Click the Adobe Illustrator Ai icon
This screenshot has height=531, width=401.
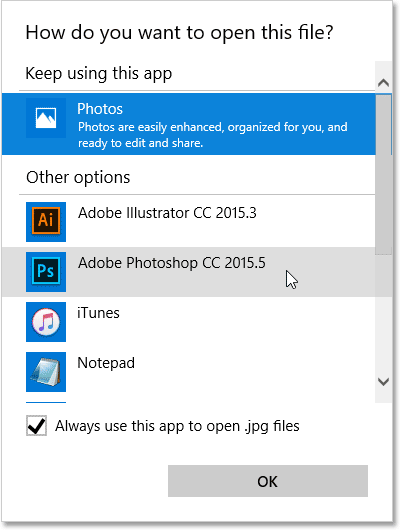46,222
